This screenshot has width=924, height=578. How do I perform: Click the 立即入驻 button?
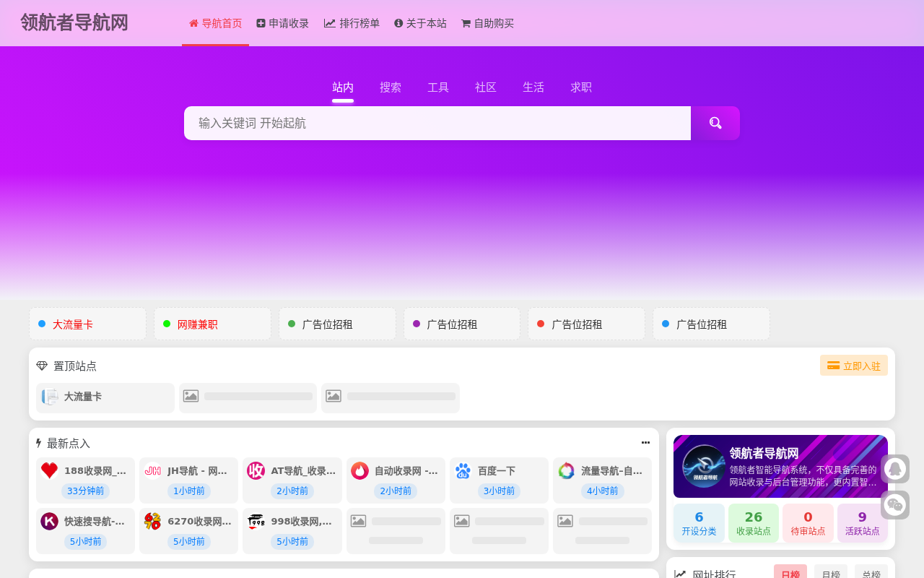point(853,365)
